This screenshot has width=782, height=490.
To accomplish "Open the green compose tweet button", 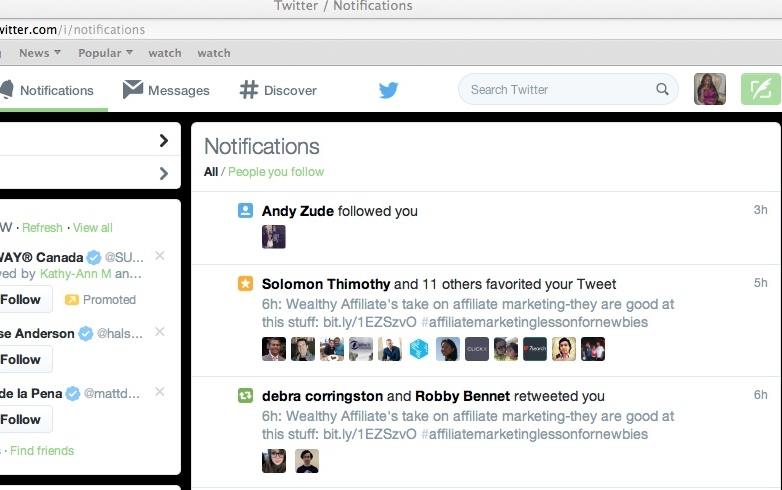I will [761, 89].
